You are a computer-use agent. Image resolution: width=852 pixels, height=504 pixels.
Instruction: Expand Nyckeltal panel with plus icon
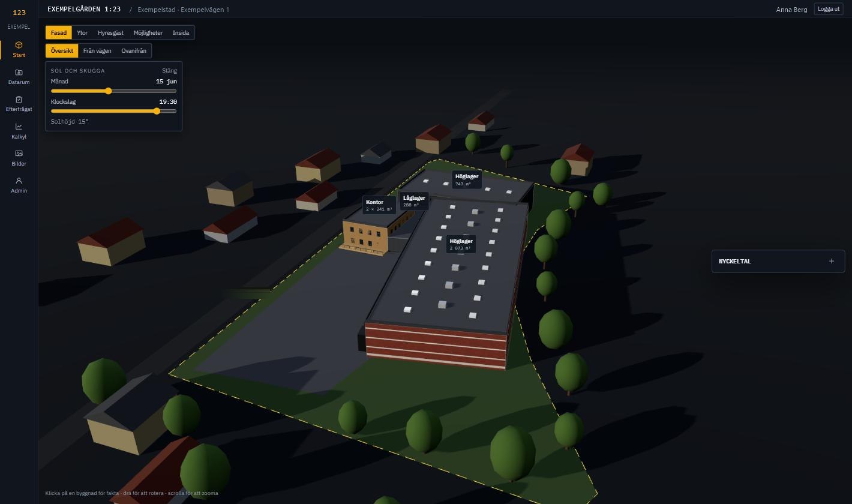coord(831,261)
